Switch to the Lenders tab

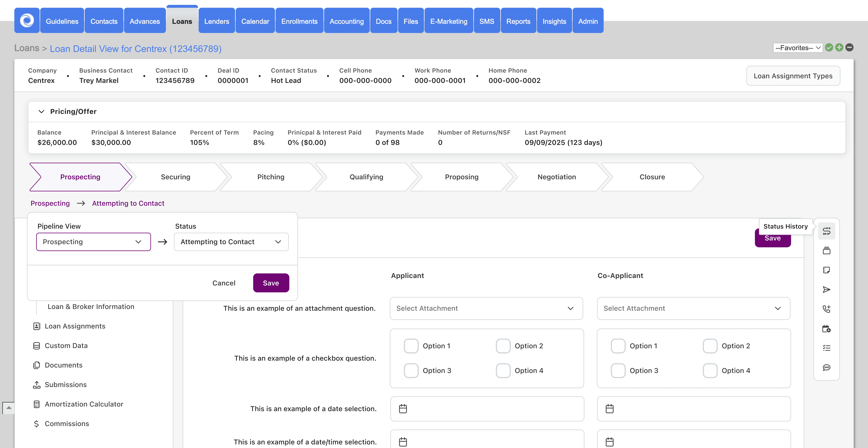(x=217, y=21)
